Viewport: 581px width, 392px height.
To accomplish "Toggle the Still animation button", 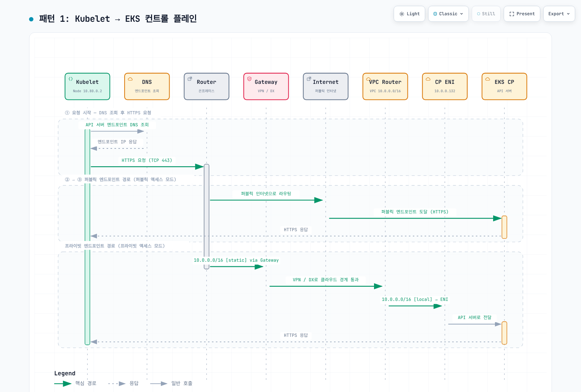I will coord(486,14).
